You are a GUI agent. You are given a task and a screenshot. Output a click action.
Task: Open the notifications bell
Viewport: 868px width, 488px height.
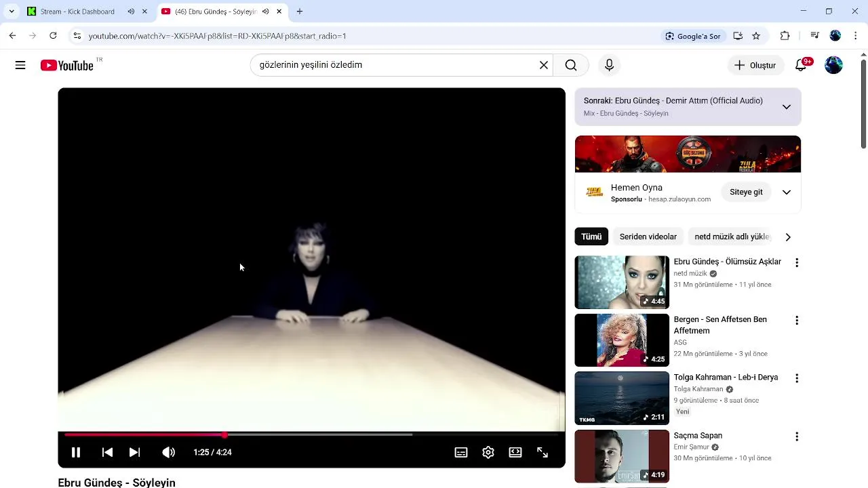(x=801, y=65)
